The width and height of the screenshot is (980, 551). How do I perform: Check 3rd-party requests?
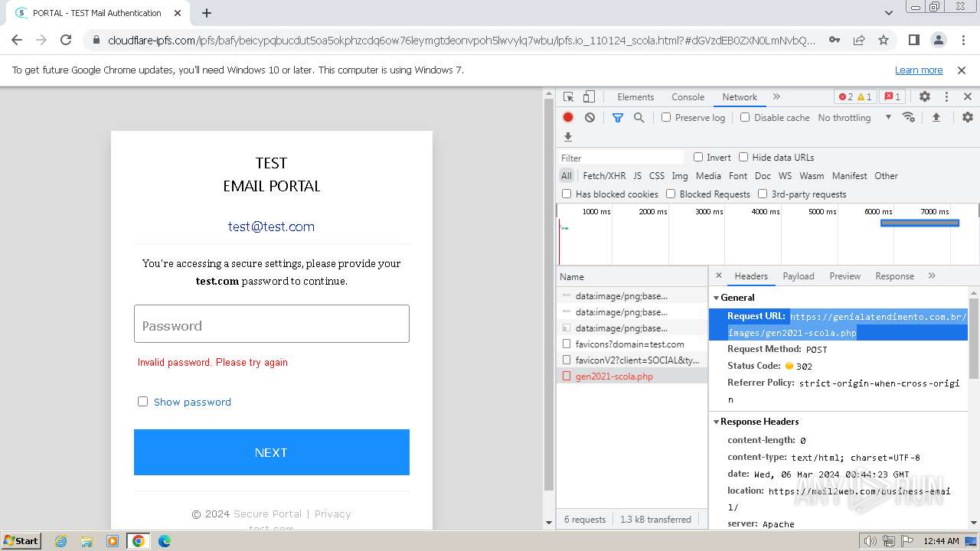(x=763, y=194)
